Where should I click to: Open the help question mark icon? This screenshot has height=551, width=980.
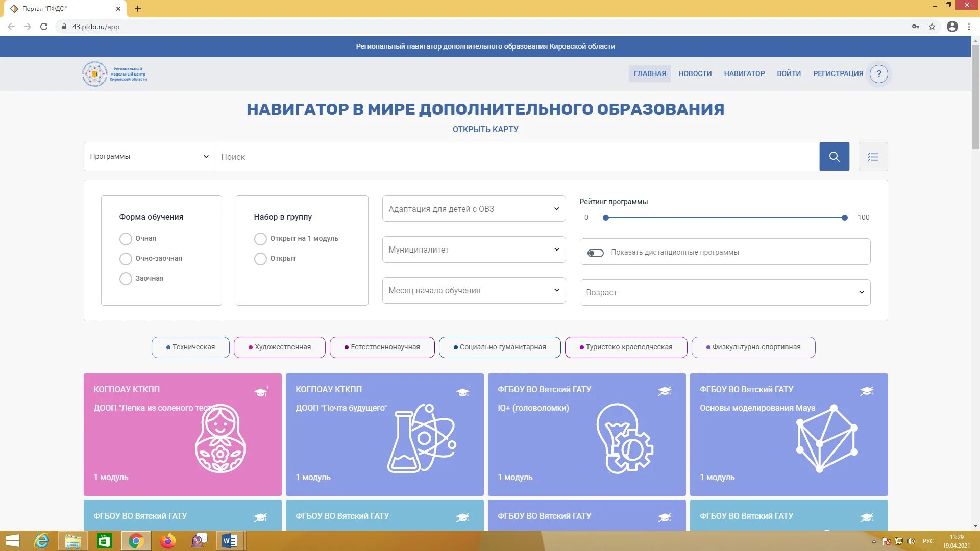click(x=878, y=74)
